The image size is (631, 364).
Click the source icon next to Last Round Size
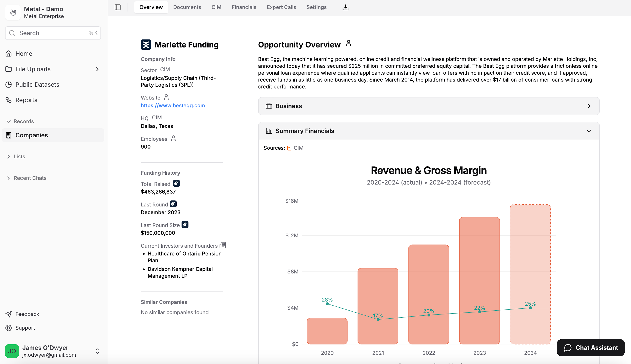185,224
